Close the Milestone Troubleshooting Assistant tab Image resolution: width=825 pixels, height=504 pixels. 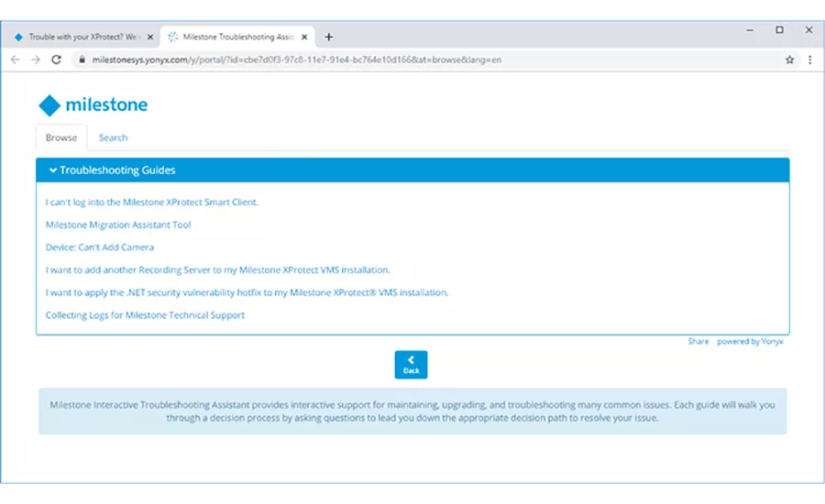[304, 37]
